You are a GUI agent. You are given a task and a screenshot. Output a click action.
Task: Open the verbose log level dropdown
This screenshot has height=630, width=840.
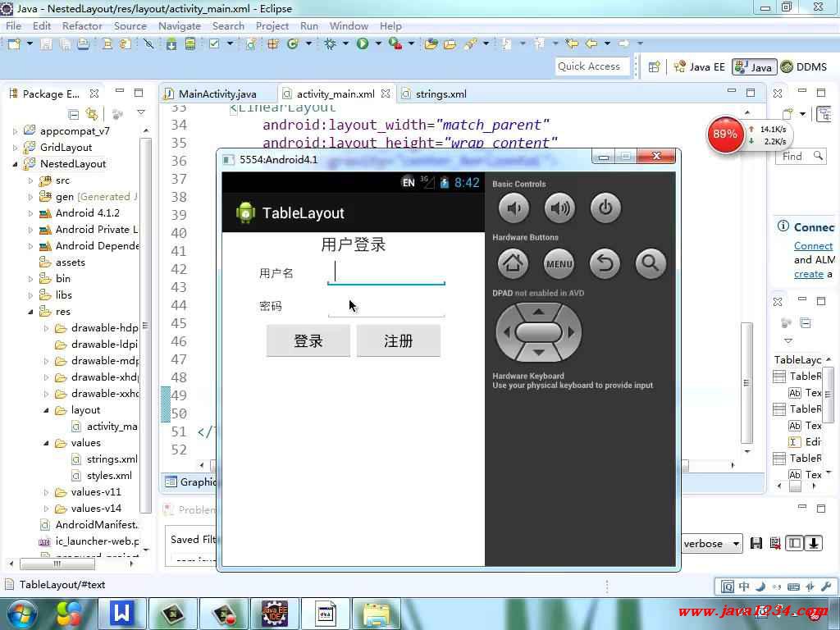pos(713,544)
